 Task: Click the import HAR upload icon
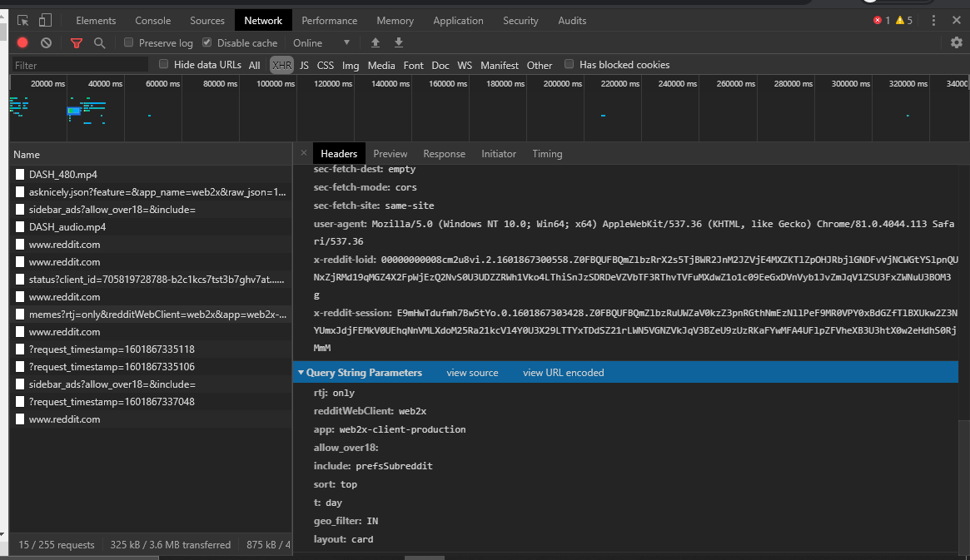coord(376,43)
